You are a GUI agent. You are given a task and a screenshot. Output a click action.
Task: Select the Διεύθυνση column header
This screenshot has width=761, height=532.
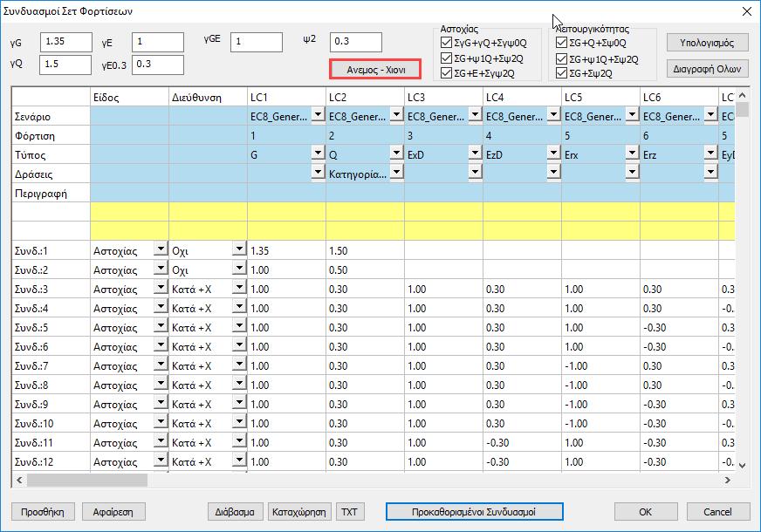(x=209, y=97)
